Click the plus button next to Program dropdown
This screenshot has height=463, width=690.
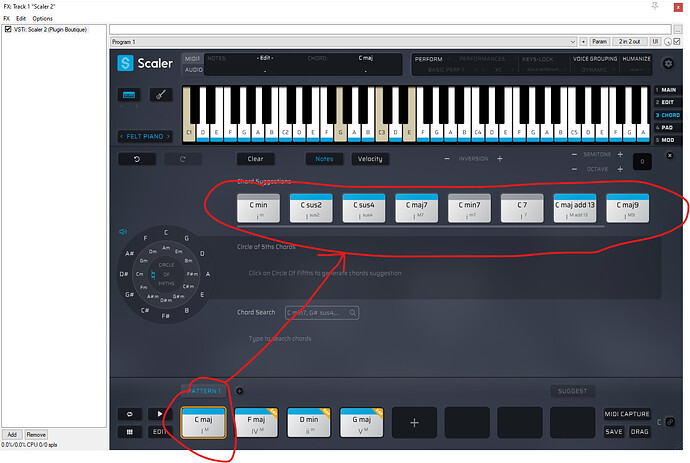click(583, 42)
